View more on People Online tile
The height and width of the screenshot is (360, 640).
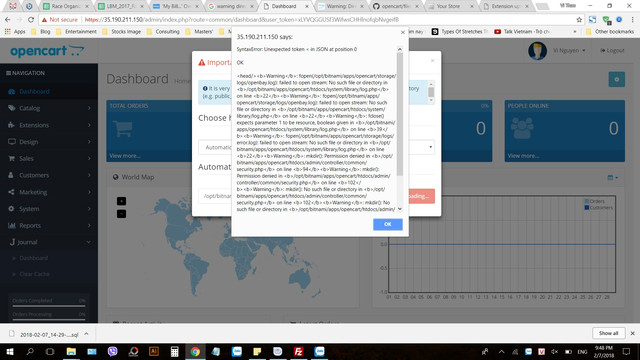523,156
